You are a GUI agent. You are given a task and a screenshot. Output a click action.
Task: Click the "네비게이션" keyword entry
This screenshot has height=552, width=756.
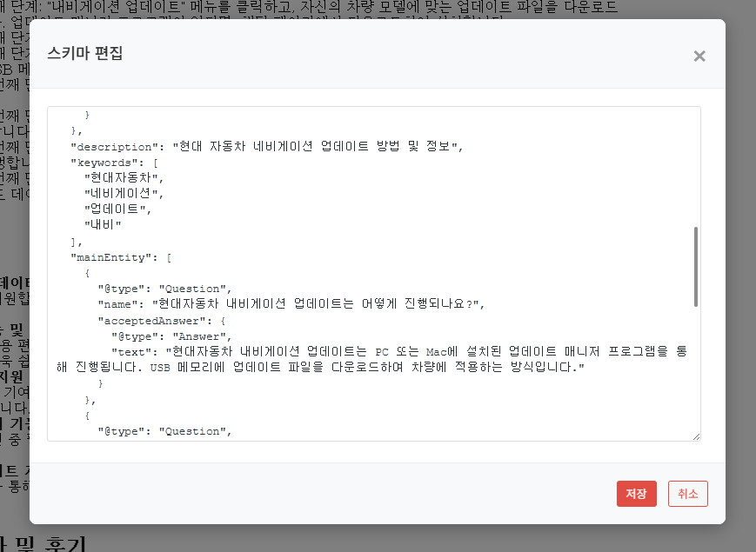coord(122,194)
